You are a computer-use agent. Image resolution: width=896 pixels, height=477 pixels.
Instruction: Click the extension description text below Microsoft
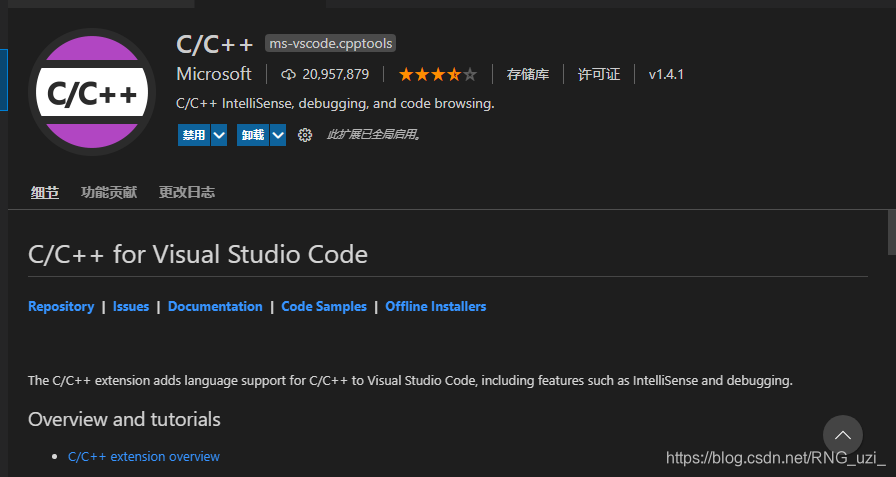click(335, 103)
